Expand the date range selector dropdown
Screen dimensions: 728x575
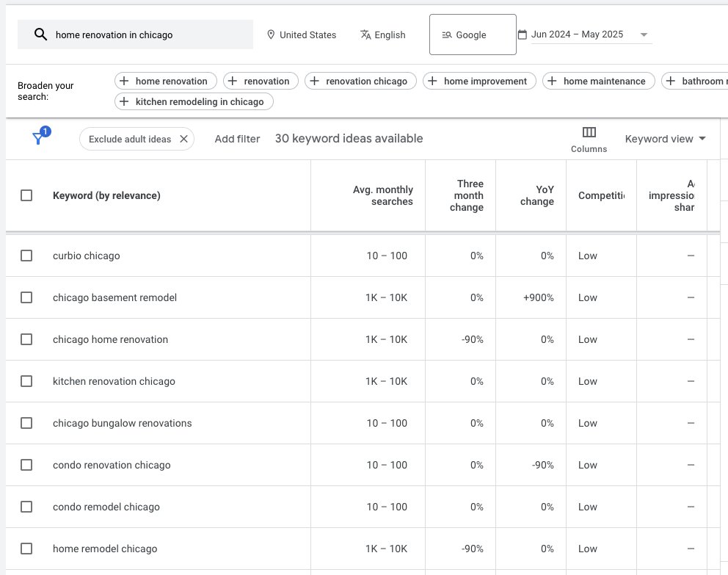pos(644,34)
